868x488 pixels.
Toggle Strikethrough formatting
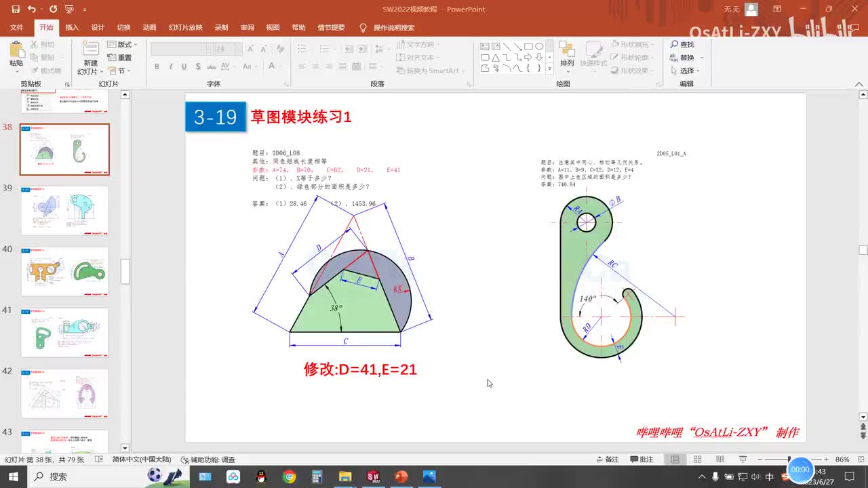point(212,66)
